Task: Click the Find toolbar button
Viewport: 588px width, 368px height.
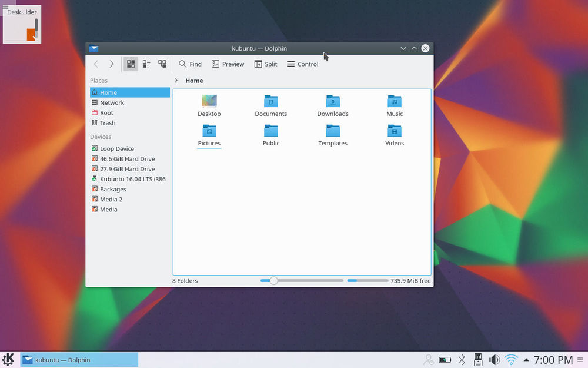Action: pyautogui.click(x=190, y=64)
